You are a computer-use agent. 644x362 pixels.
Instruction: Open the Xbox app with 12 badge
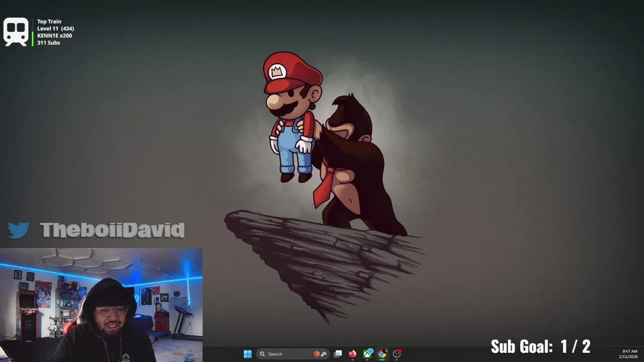[x=368, y=354]
